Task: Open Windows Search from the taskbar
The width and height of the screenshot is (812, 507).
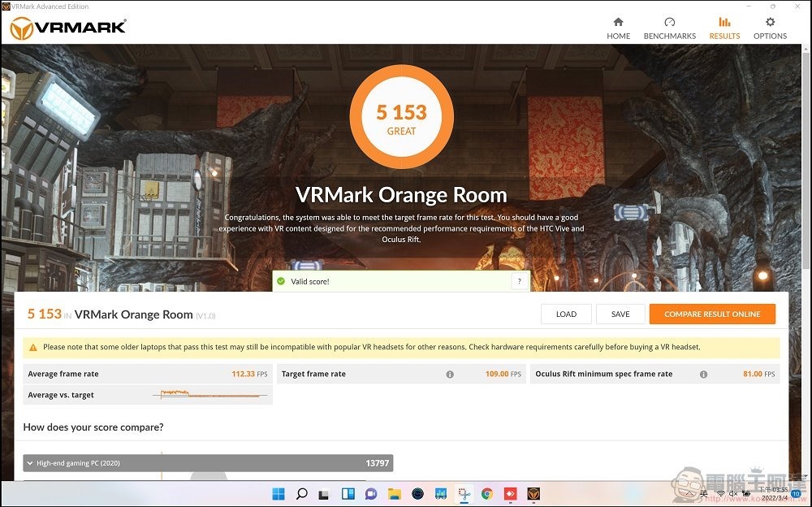Action: pyautogui.click(x=301, y=493)
